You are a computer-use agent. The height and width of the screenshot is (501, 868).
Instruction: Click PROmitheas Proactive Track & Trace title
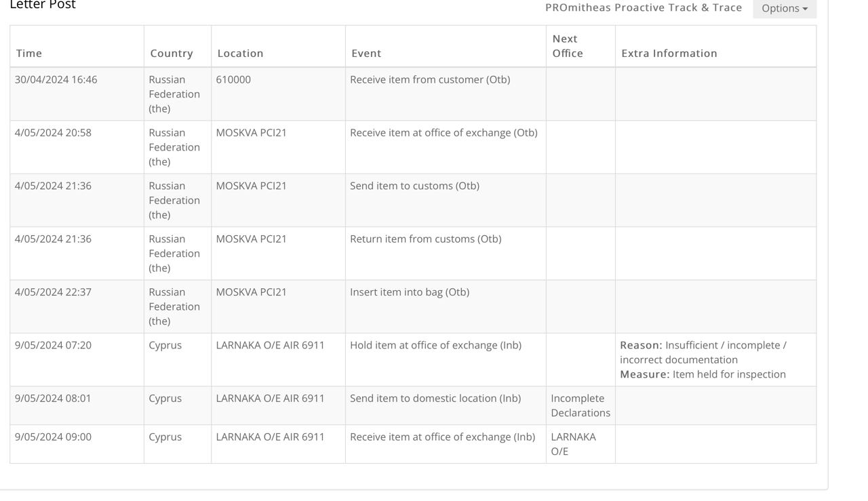click(644, 7)
